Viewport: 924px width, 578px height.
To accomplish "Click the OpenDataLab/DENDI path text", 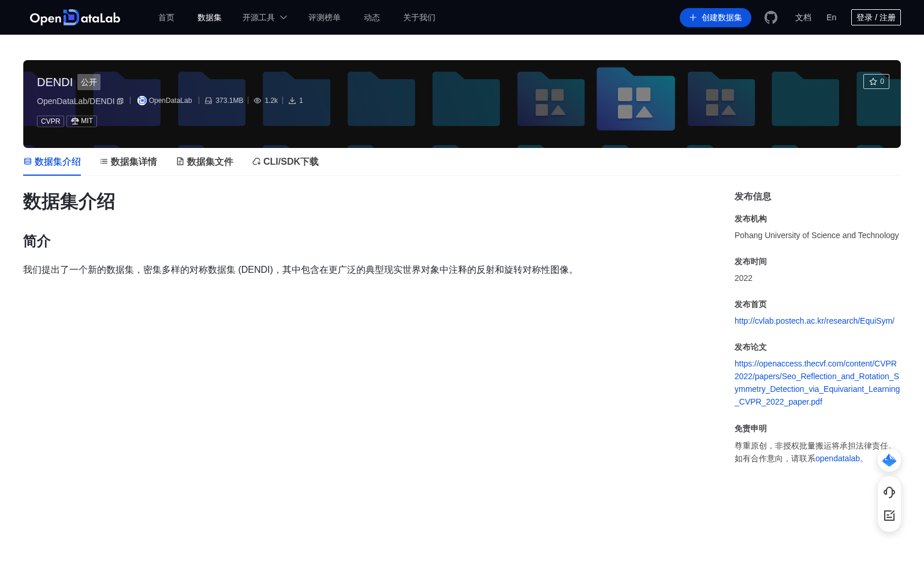I will pyautogui.click(x=76, y=101).
